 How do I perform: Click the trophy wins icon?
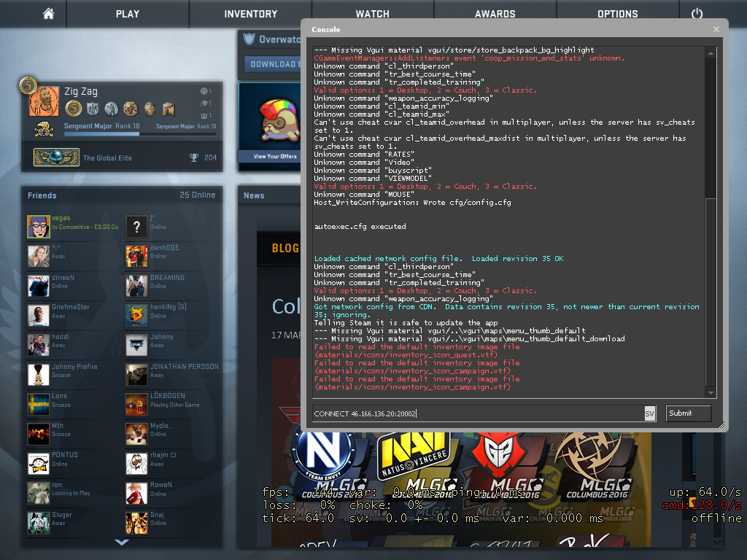(194, 157)
